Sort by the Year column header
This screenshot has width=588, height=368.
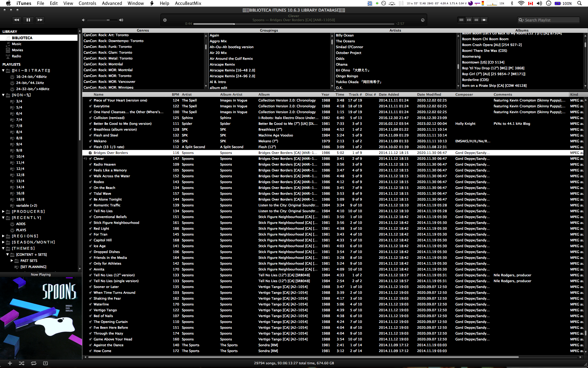tap(325, 94)
